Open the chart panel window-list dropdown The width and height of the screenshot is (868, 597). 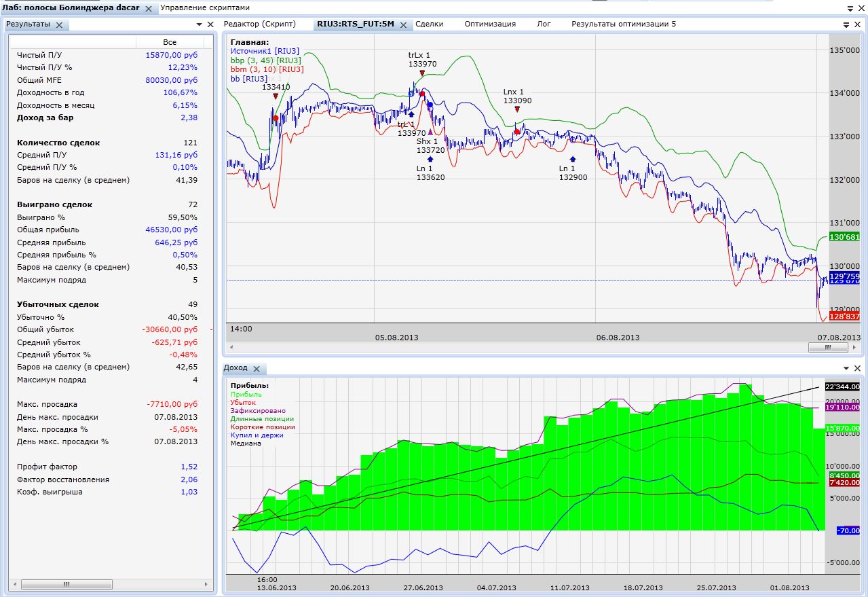click(x=846, y=24)
